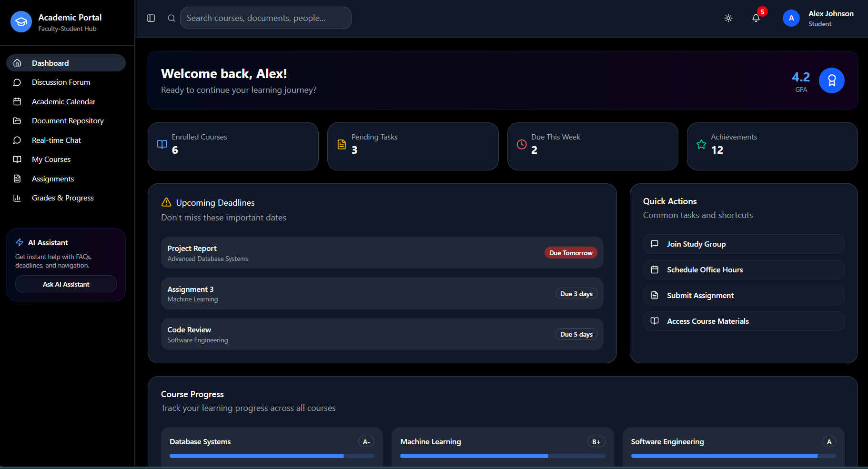
Task: Click the GPA award ribbon badge
Action: tap(832, 80)
